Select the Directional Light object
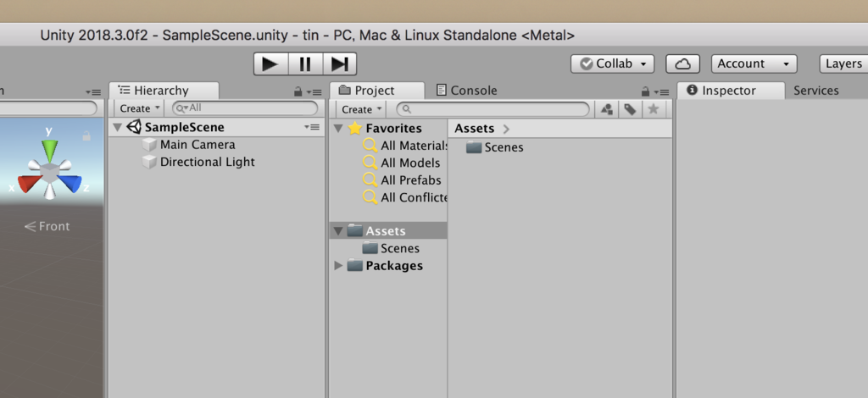Screen dimensions: 868x398 coord(207,162)
